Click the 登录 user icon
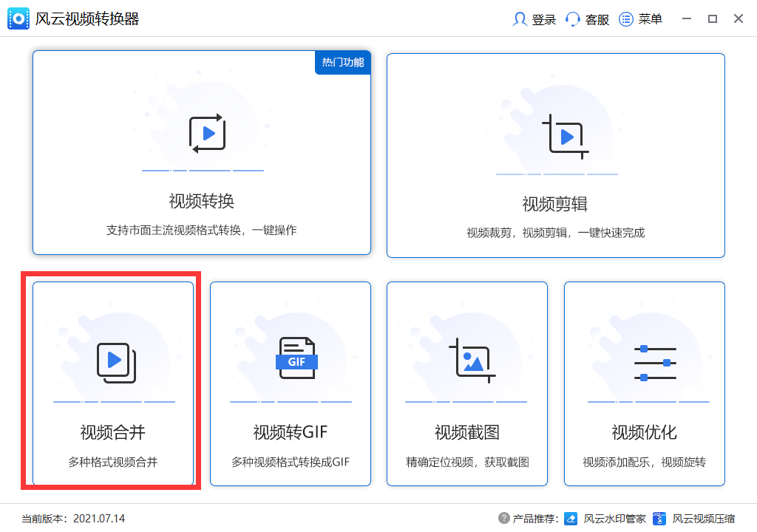The height and width of the screenshot is (532, 757). [x=520, y=19]
